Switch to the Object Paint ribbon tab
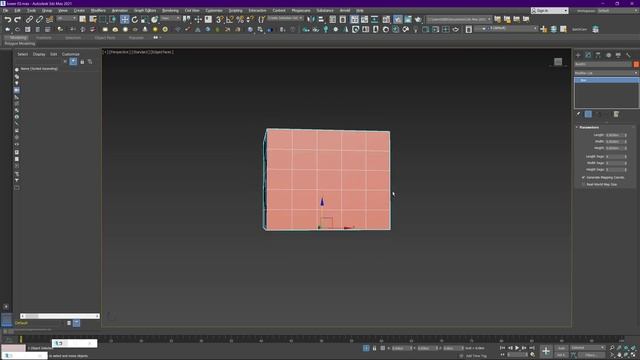This screenshot has width=640, height=360. pyautogui.click(x=105, y=38)
